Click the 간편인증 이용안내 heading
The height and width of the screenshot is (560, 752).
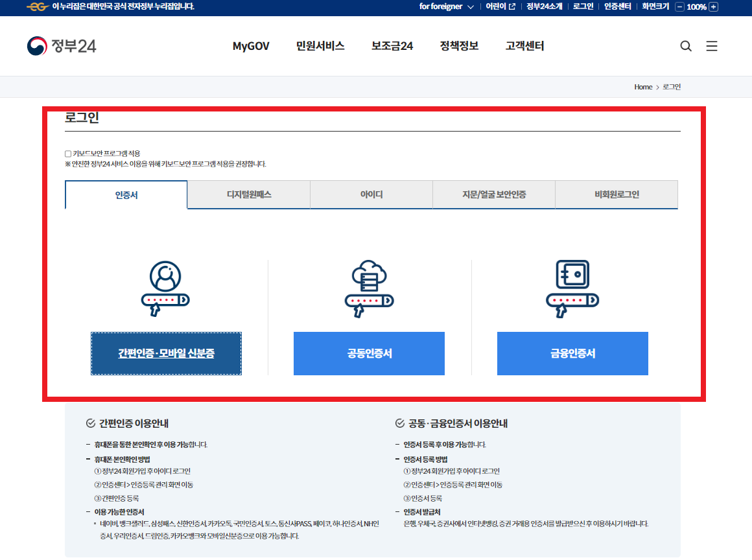coord(134,423)
